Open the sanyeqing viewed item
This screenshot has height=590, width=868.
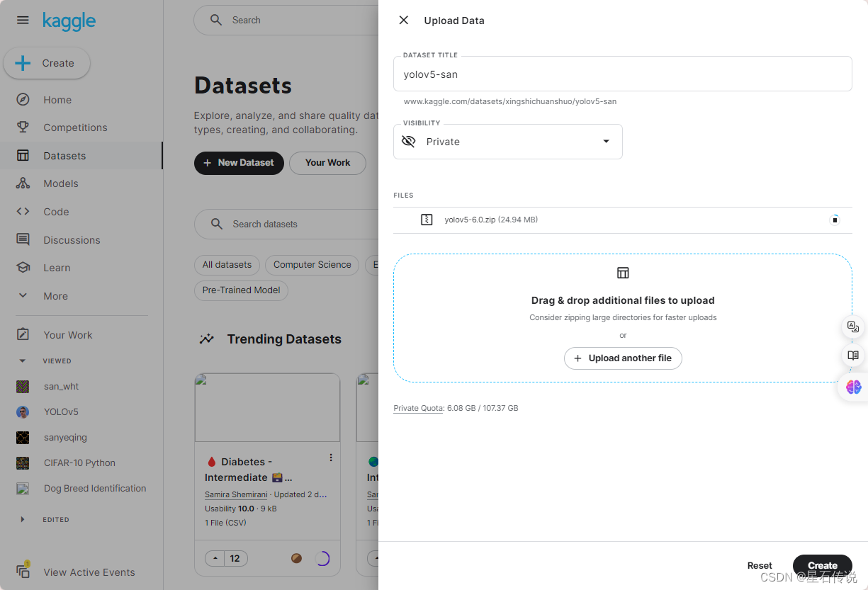(x=65, y=437)
